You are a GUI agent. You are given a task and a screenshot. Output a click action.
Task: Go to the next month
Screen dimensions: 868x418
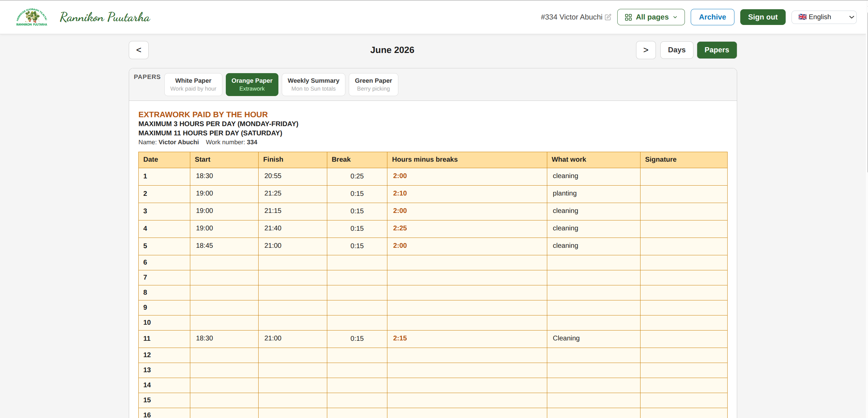[646, 50]
